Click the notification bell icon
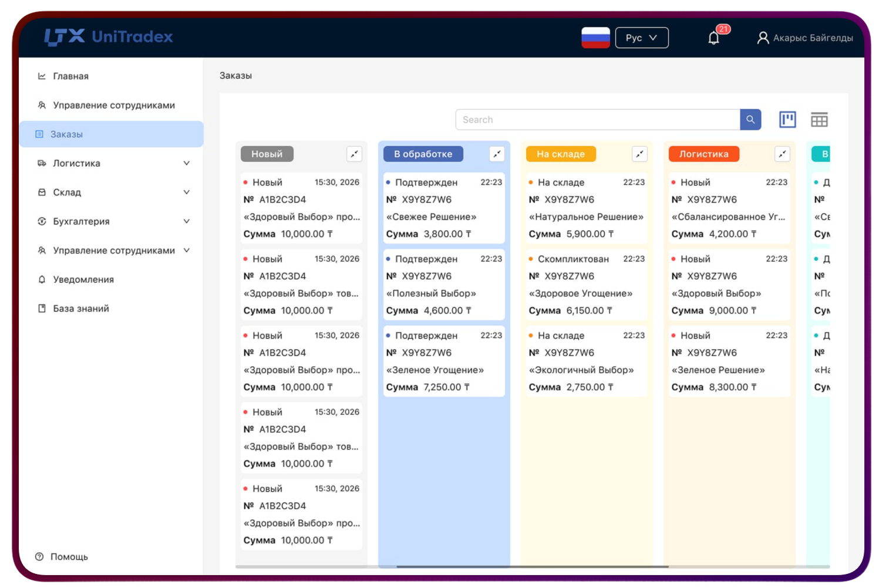Image resolution: width=879 pixels, height=588 pixels. [713, 38]
